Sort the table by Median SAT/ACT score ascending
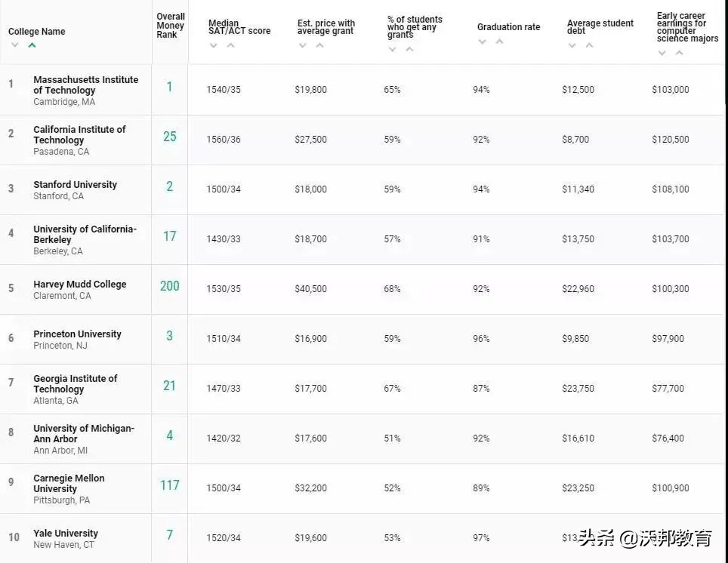728x563 pixels. [x=230, y=47]
